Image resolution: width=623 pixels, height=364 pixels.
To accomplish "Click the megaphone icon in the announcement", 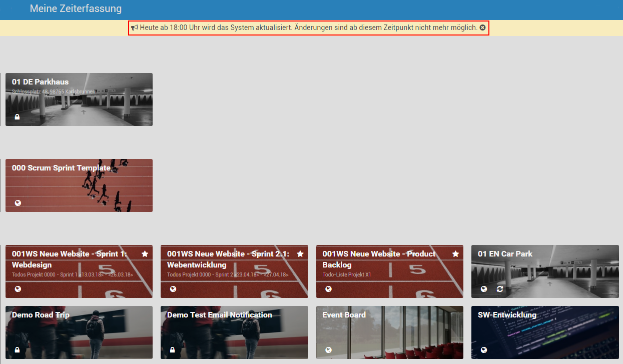I will click(x=134, y=28).
